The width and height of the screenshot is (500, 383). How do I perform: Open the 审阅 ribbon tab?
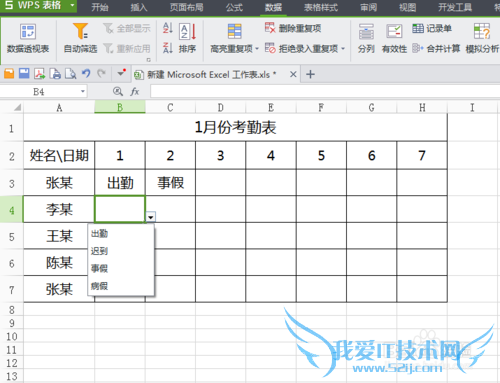coord(369,7)
